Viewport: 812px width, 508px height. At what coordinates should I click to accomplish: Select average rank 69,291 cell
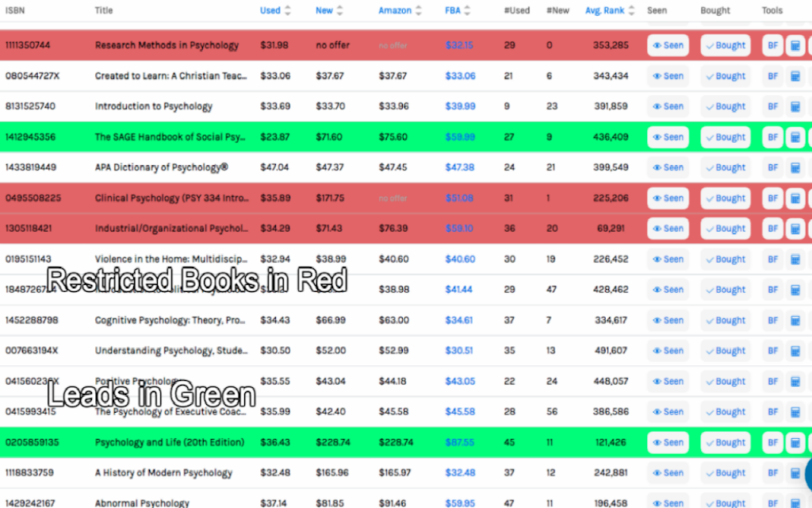pyautogui.click(x=611, y=229)
